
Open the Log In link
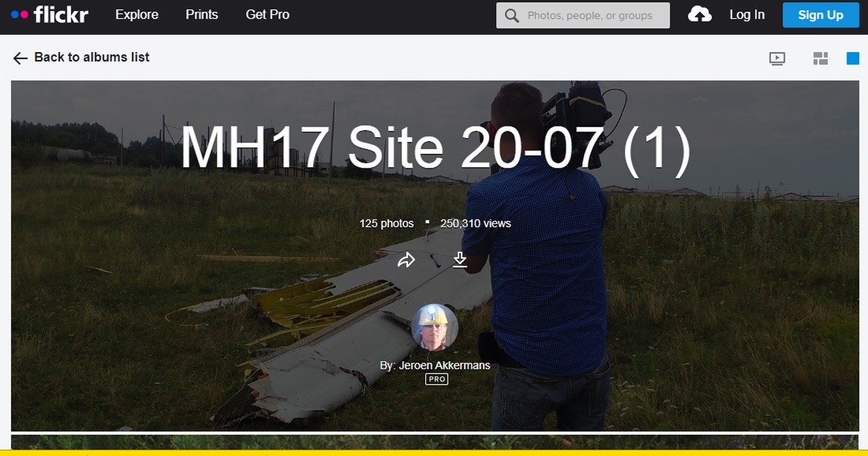coord(746,14)
